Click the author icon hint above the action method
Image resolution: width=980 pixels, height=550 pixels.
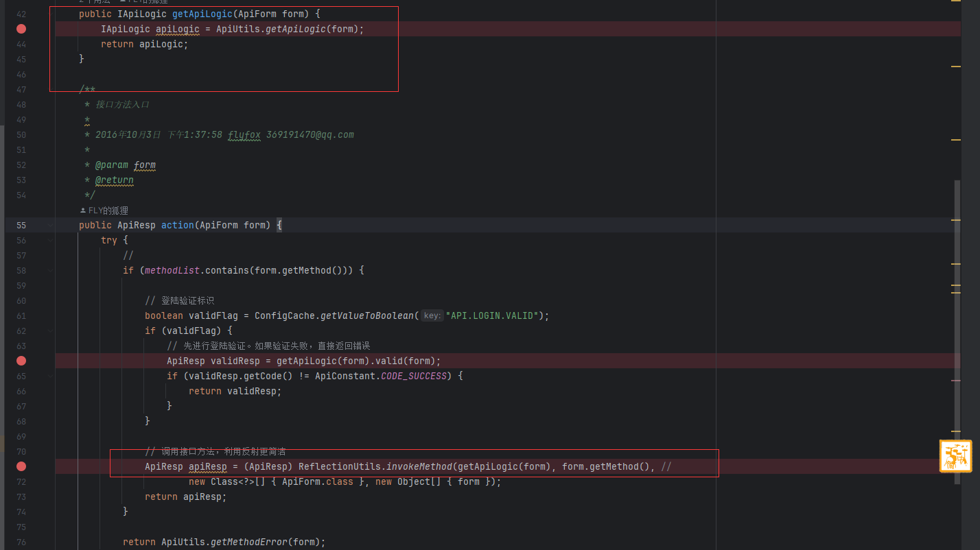(x=83, y=211)
